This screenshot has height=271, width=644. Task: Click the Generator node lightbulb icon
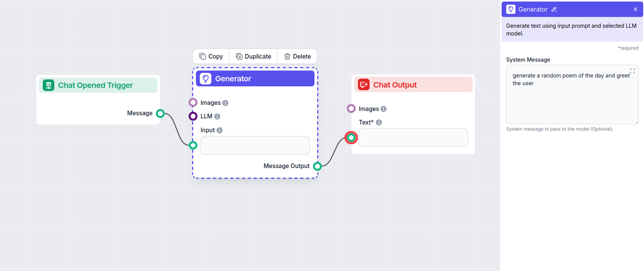pos(206,79)
